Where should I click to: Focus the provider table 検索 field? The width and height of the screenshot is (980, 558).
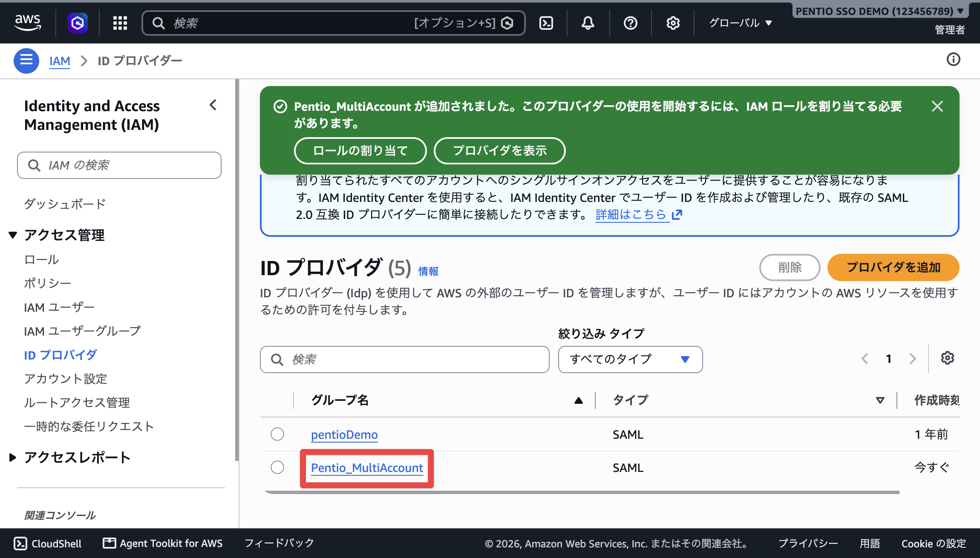tap(404, 360)
